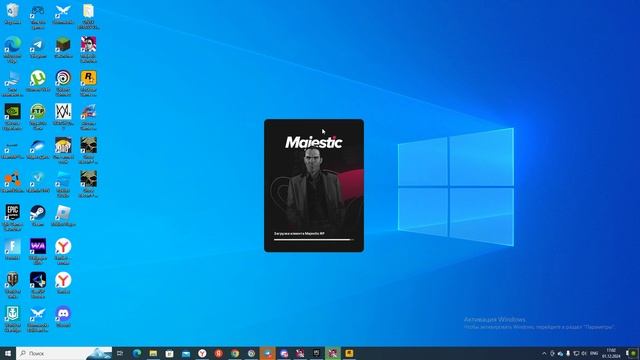This screenshot has height=360, width=640.
Task: Click the volume icon in the tray
Action: [584, 353]
